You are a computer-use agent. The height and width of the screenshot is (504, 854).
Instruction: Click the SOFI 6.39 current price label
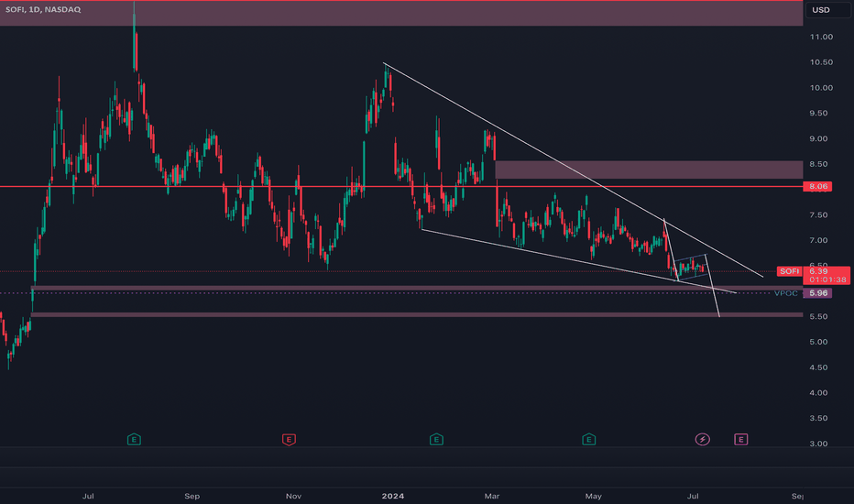tap(813, 271)
